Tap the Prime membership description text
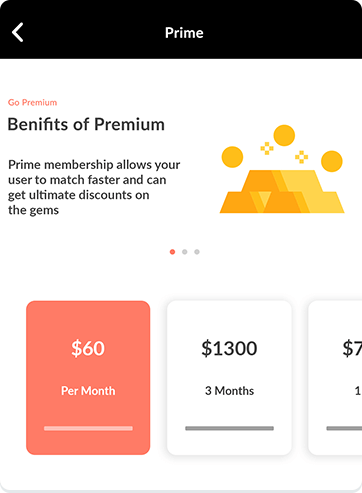The image size is (362, 493). [94, 187]
